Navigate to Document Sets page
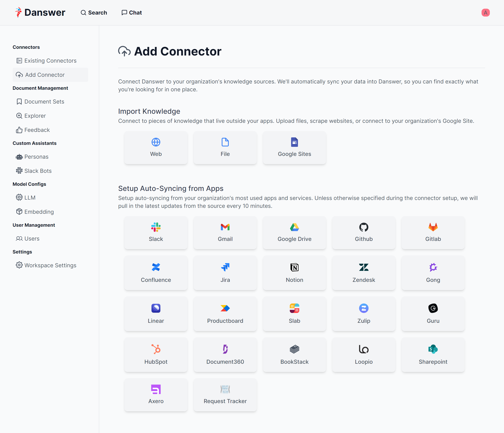Viewport: 504px width, 433px height. [44, 102]
